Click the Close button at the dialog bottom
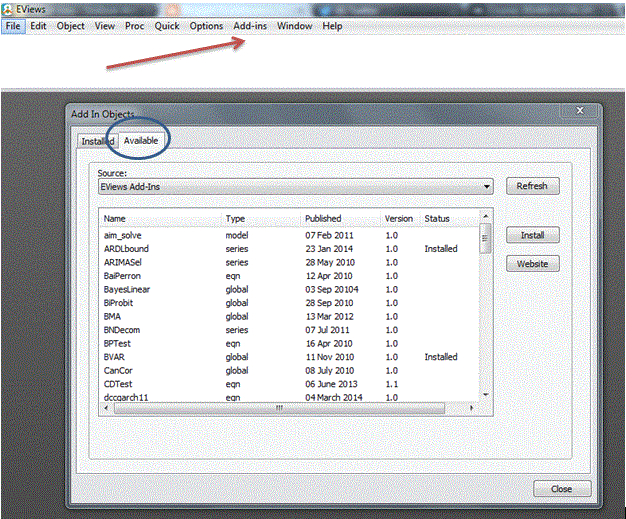626x519 pixels. coord(562,489)
